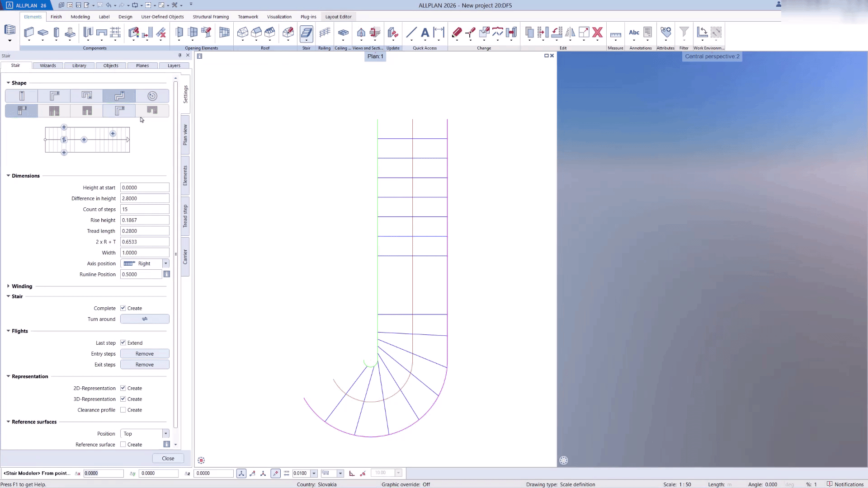Image resolution: width=868 pixels, height=488 pixels.
Task: Select the Line tool in Quick Access
Action: click(411, 33)
